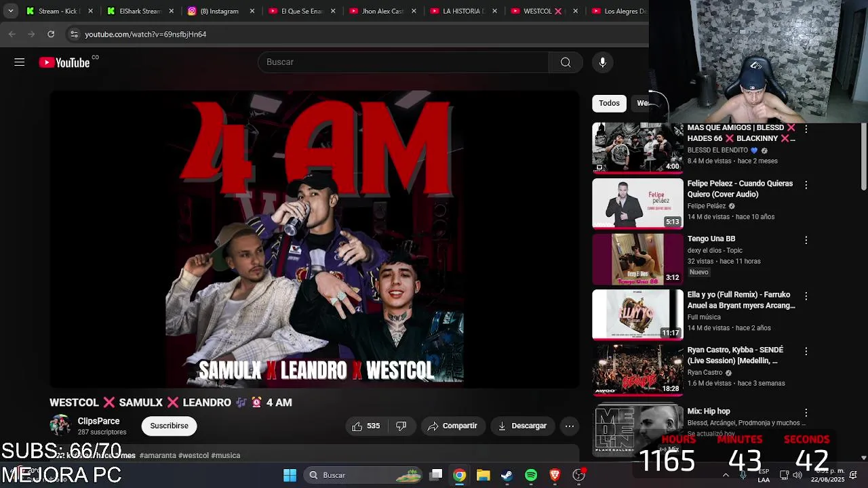Open system volume icon in tray
The image size is (868, 488).
(x=797, y=475)
